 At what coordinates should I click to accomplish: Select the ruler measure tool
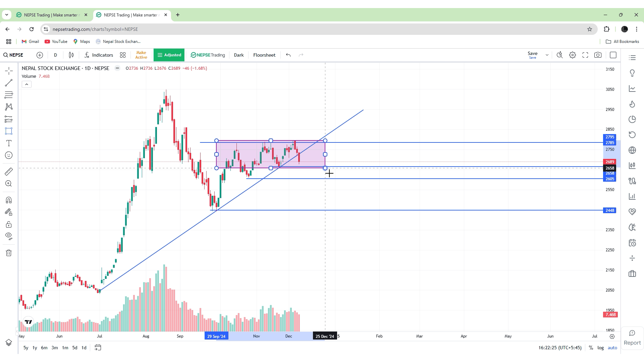[9, 172]
